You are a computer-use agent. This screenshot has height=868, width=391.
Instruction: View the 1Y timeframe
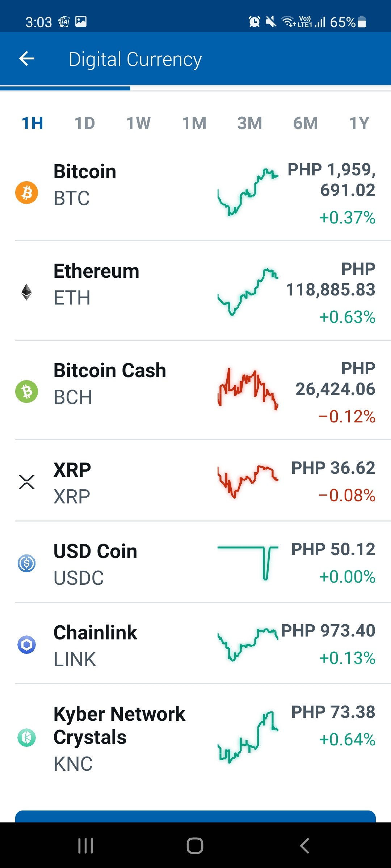tap(359, 123)
